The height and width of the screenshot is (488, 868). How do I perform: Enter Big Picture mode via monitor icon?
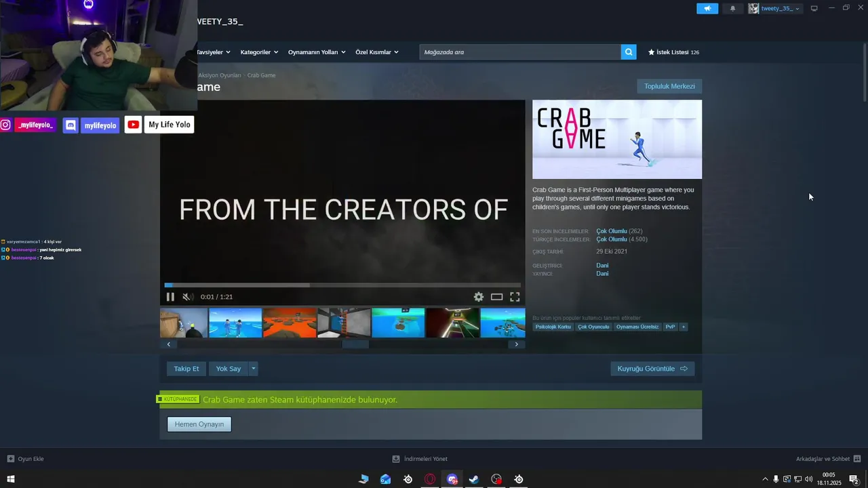(814, 8)
